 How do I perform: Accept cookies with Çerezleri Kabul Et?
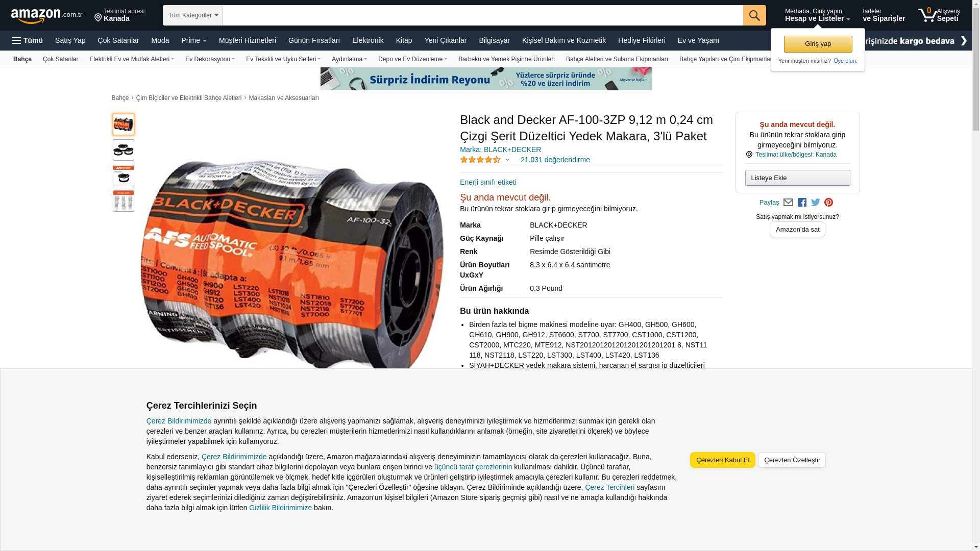722,460
